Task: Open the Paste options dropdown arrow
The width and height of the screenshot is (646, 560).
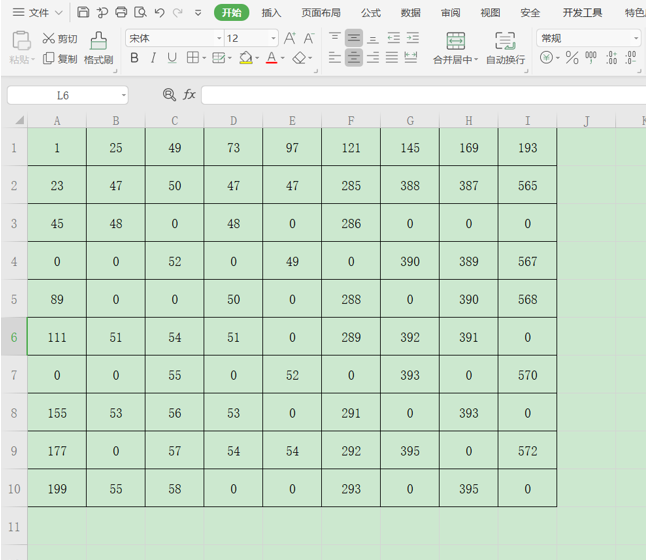Action: click(33, 60)
